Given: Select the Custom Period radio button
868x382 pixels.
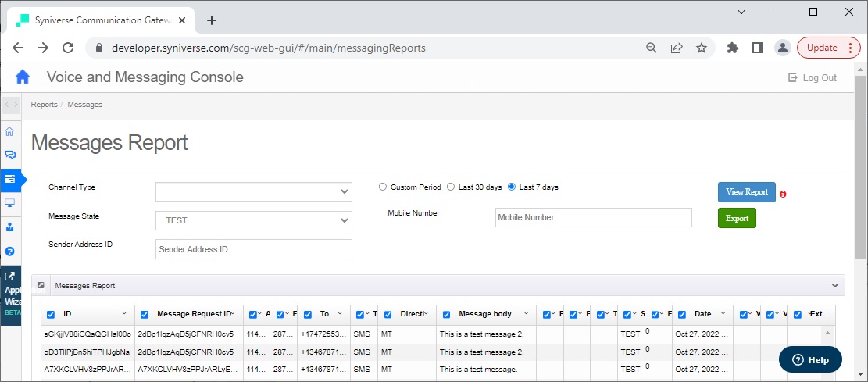Looking at the screenshot, I should tap(383, 187).
